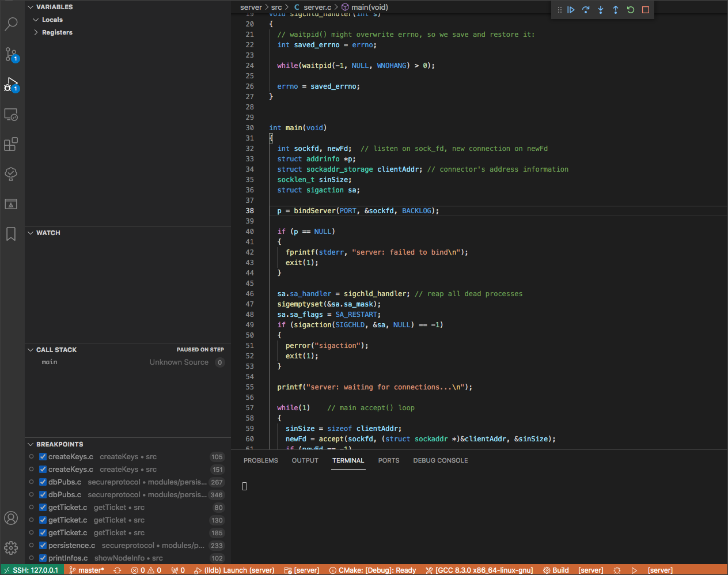The width and height of the screenshot is (728, 575).
Task: Open the Manage gear in activity bar
Action: (11, 548)
